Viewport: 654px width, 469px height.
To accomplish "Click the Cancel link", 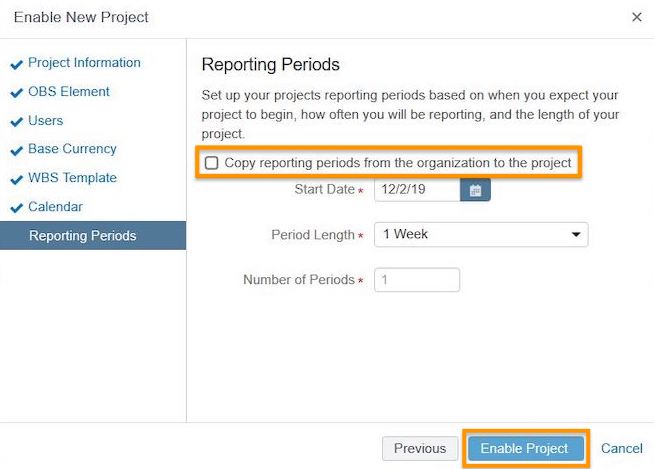I will click(621, 449).
